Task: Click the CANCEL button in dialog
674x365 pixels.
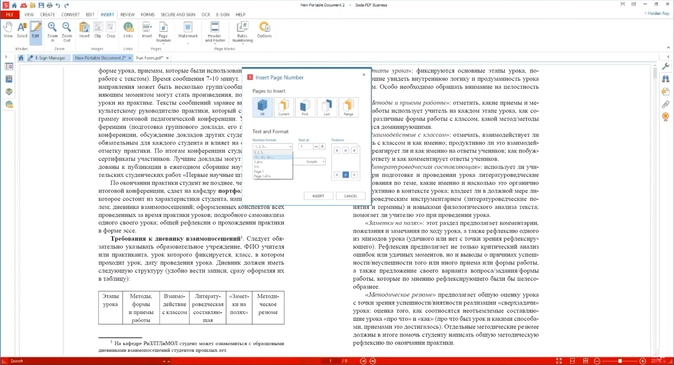Action: pyautogui.click(x=350, y=196)
